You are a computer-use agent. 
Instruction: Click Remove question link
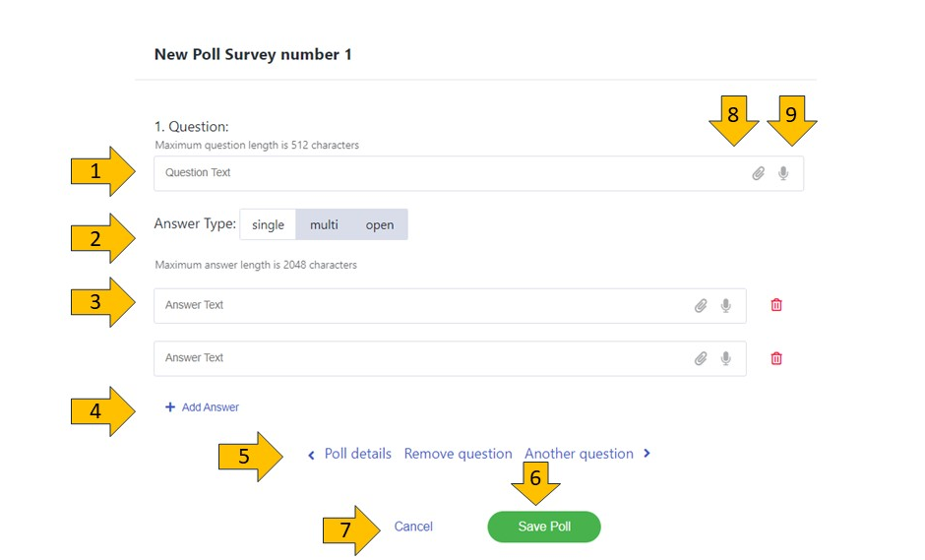coord(458,454)
